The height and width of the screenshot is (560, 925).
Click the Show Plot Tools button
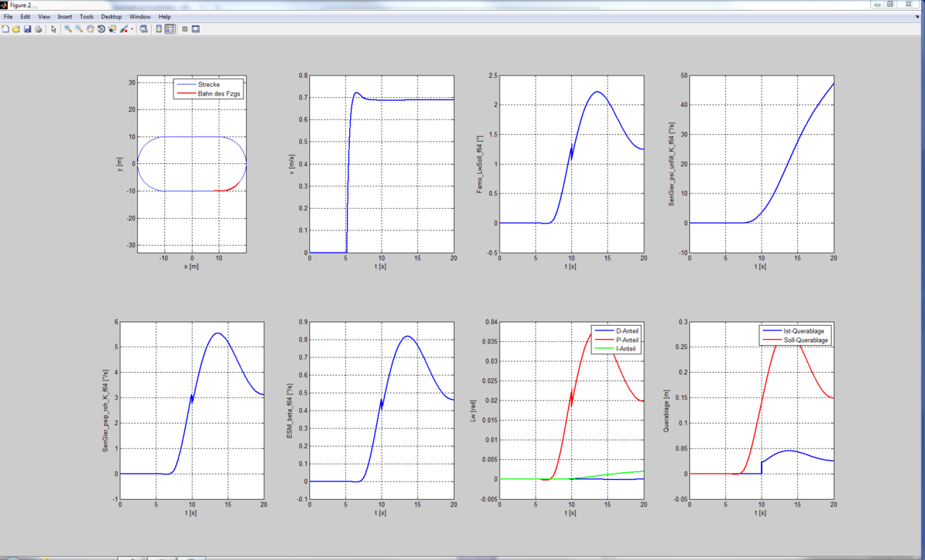pos(196,29)
